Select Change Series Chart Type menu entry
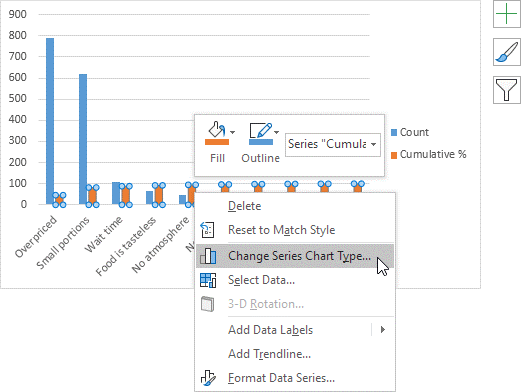Viewport: 521px width, 392px height. point(295,256)
